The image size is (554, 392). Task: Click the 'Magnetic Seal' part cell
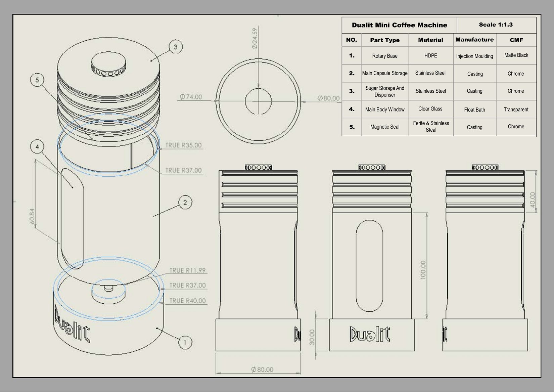tap(385, 127)
